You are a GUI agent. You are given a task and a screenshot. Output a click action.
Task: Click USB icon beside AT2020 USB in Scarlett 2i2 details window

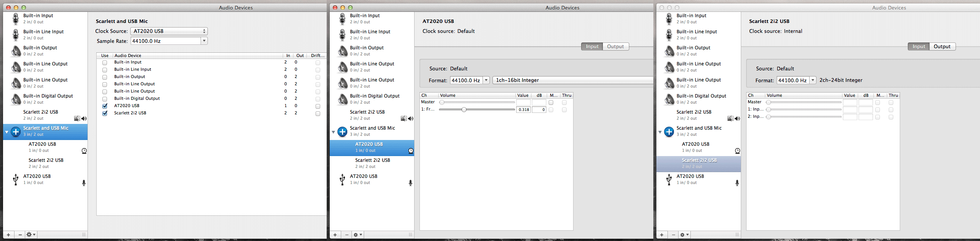(669, 179)
